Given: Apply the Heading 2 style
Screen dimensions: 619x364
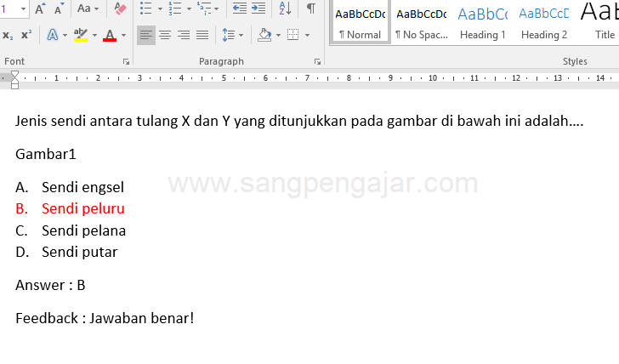Looking at the screenshot, I should click(x=544, y=23).
